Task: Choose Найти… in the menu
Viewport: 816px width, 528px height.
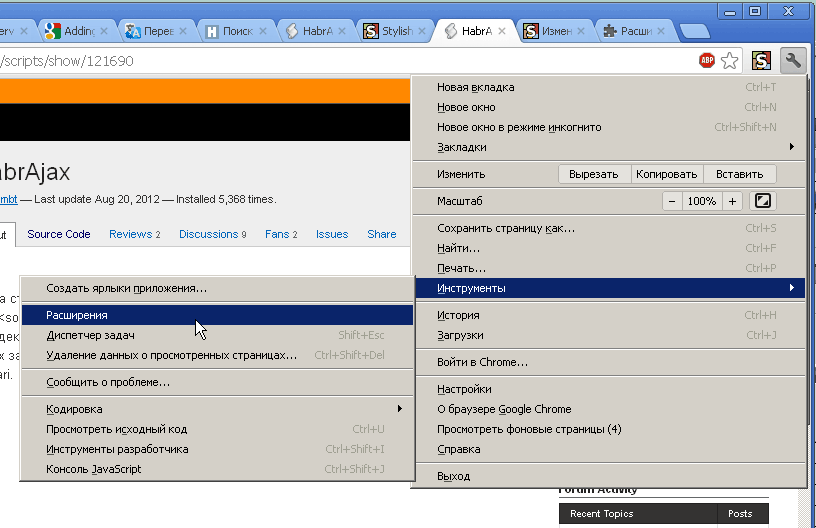Action: pos(609,248)
